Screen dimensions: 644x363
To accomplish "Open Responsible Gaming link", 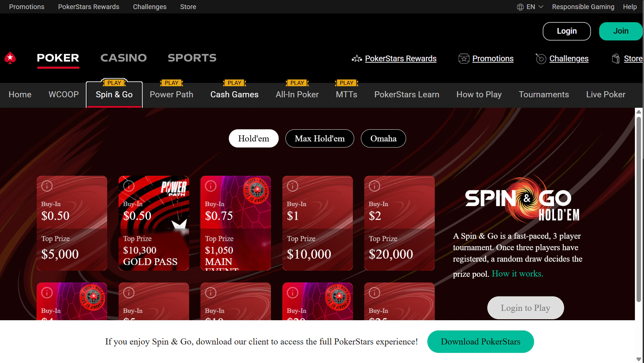I will (x=583, y=7).
